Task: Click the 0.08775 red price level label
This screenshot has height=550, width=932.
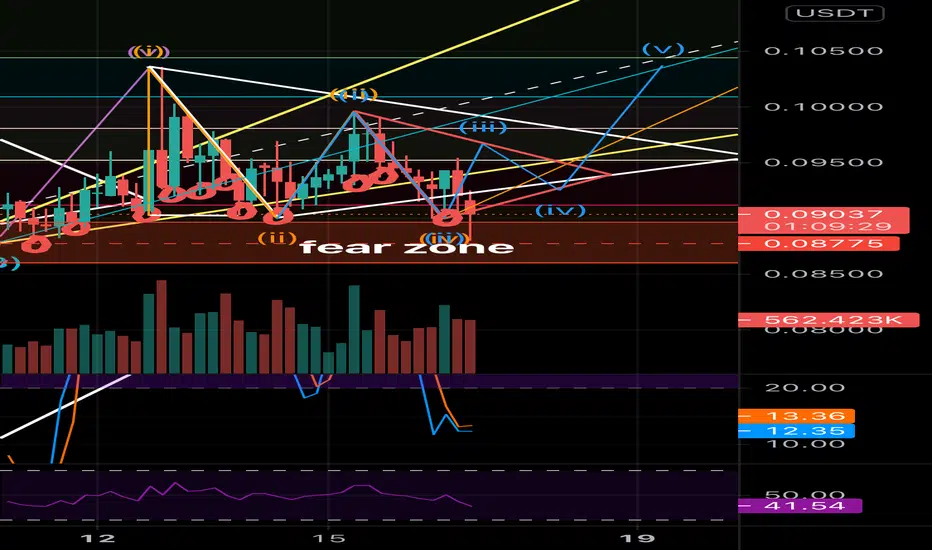Action: [x=818, y=243]
